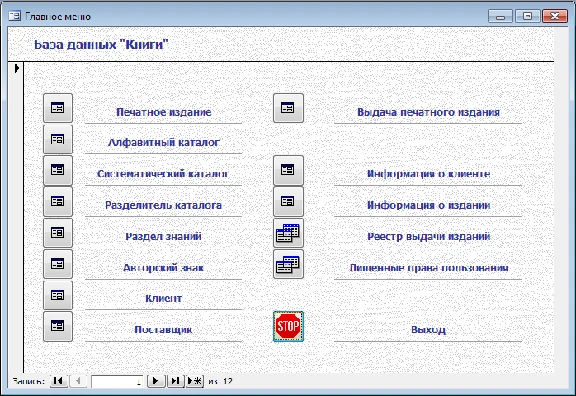
Task: Open the Лишенные права пользования report button
Action: coord(288,264)
